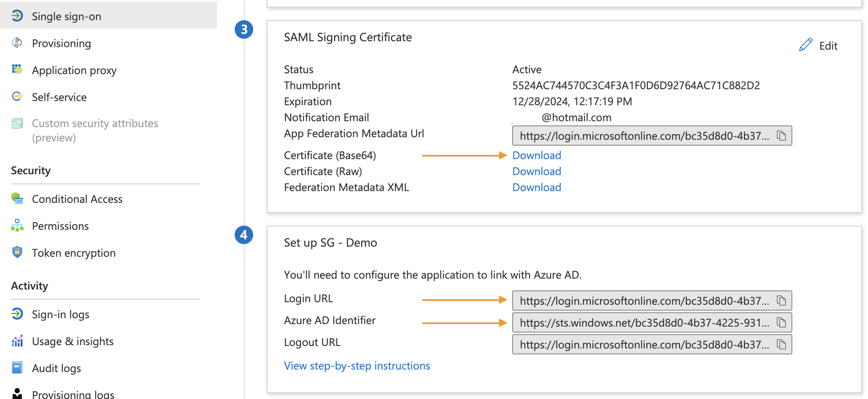868x399 pixels.
Task: Click the Provisioning logs icon
Action: (x=17, y=394)
